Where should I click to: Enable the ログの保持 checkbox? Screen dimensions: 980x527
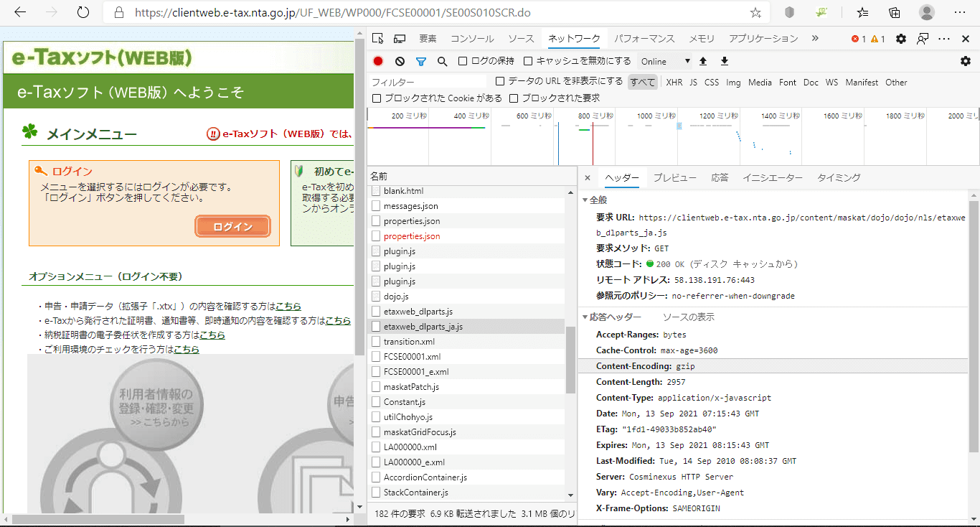[x=463, y=62]
